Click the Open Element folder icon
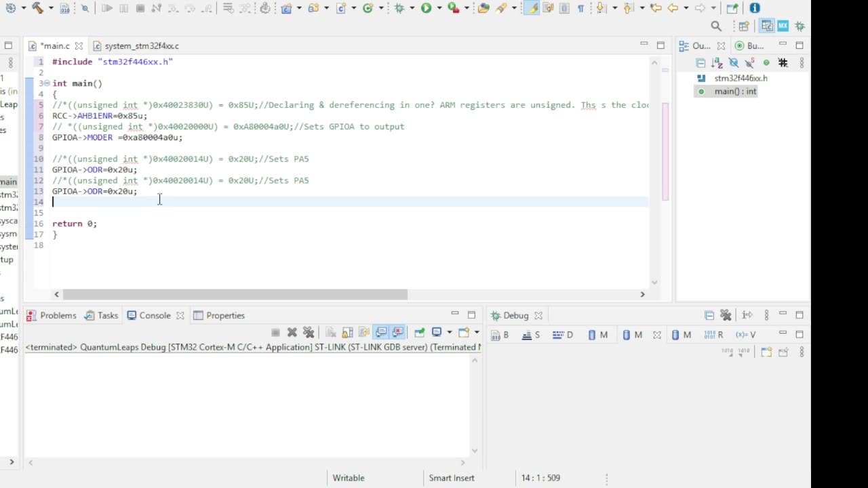The height and width of the screenshot is (488, 868). click(484, 8)
